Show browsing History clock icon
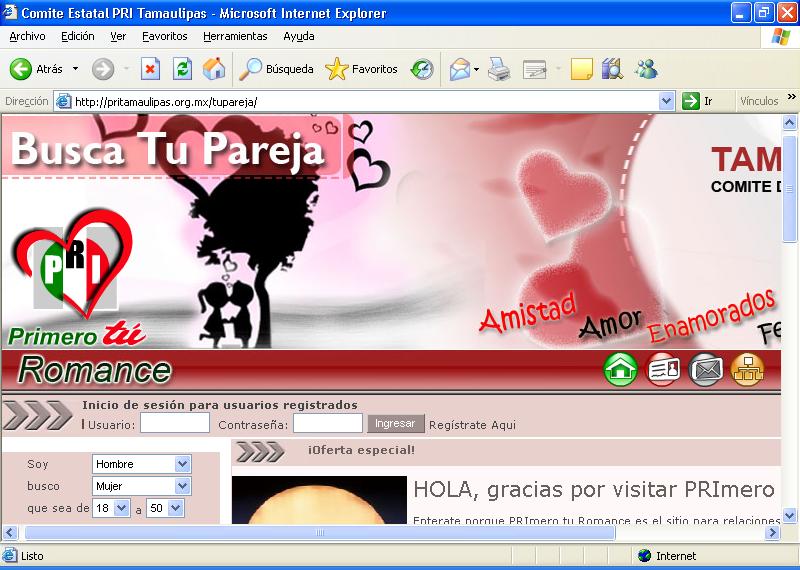Viewport: 800px width, 570px height. click(x=422, y=69)
